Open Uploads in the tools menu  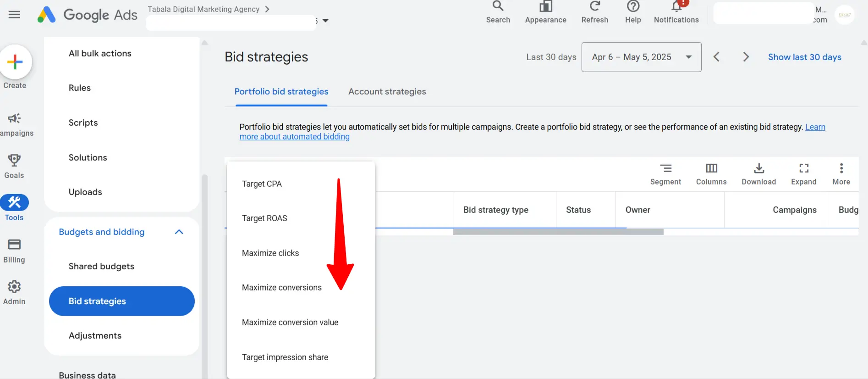click(x=85, y=192)
